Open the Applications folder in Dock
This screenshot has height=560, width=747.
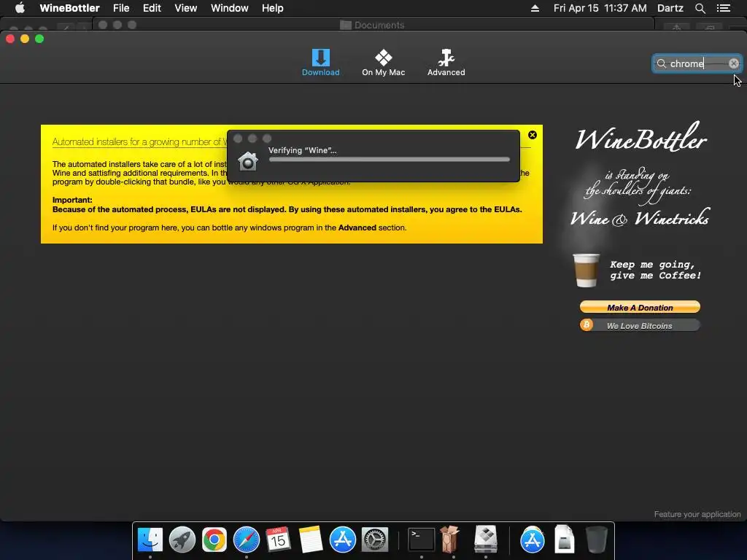coord(532,540)
